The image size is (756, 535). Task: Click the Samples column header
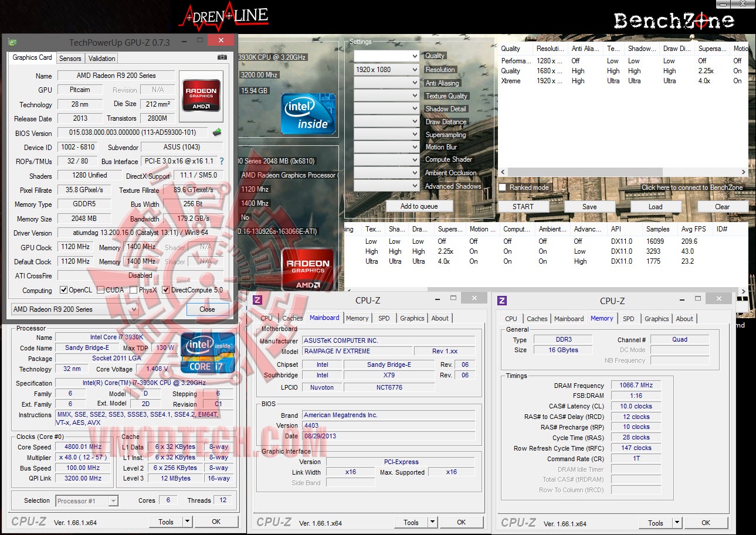[x=658, y=229]
